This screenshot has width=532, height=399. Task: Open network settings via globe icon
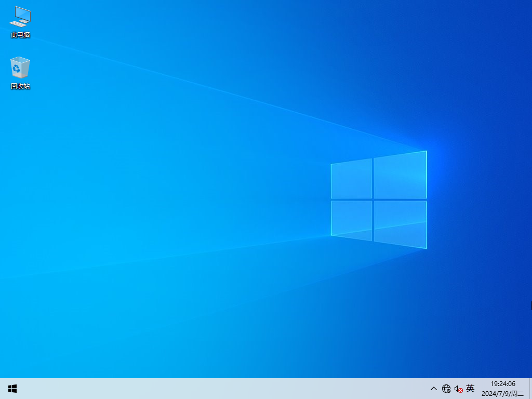(x=446, y=388)
